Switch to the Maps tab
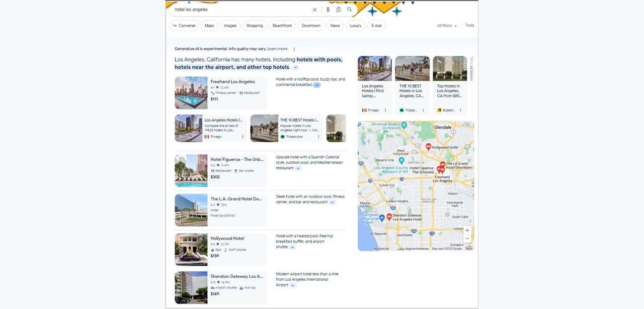 coord(209,26)
